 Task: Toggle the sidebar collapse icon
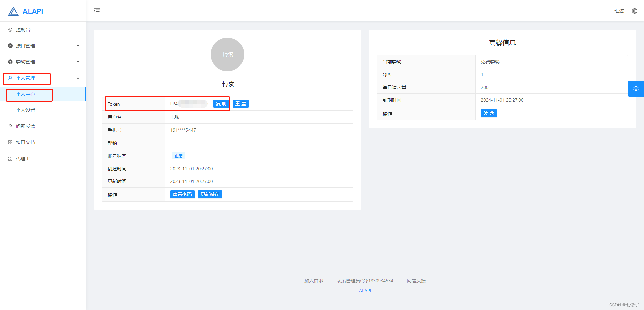97,11
